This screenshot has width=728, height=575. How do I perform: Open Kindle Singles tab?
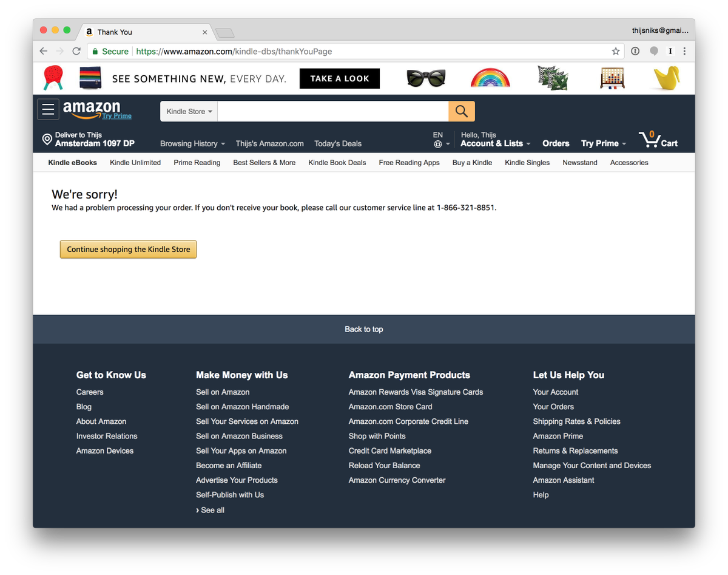coord(527,163)
